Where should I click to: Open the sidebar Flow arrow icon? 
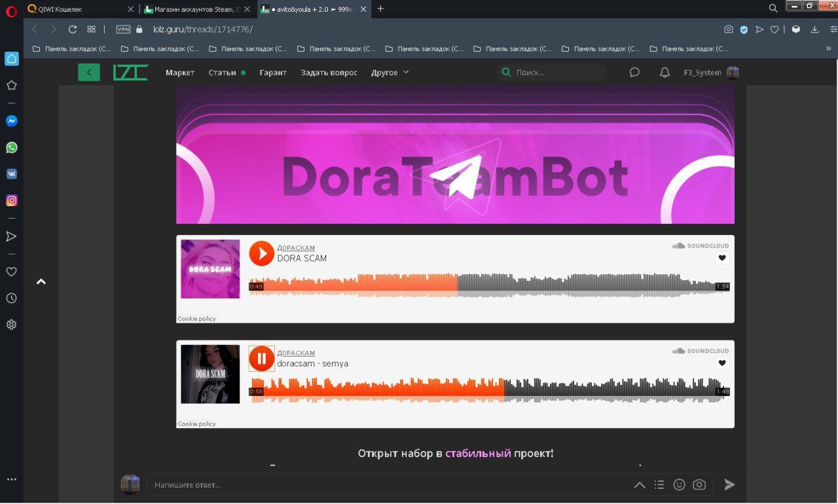point(11,236)
